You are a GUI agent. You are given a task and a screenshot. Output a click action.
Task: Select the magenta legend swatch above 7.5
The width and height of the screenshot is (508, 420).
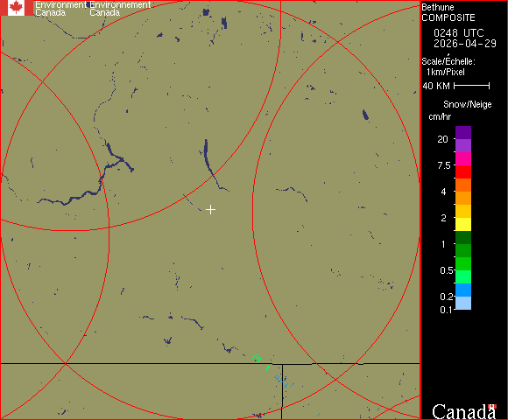pyautogui.click(x=463, y=159)
